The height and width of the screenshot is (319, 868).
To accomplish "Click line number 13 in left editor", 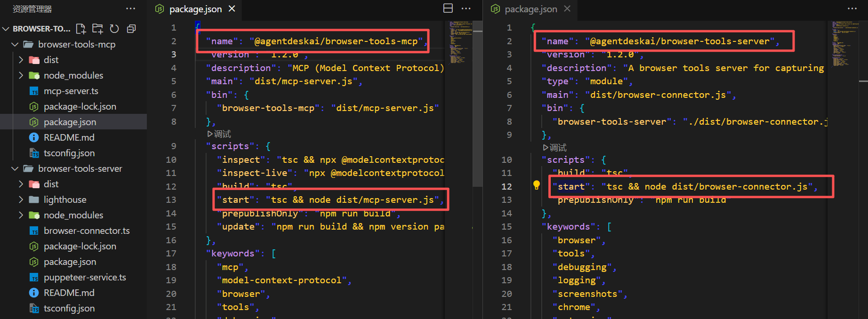I will [171, 200].
